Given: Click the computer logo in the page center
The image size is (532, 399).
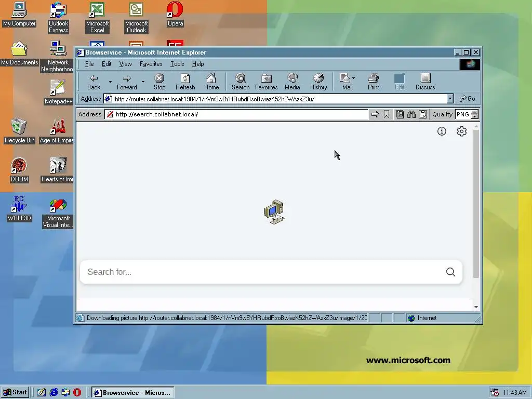Looking at the screenshot, I should 274,212.
